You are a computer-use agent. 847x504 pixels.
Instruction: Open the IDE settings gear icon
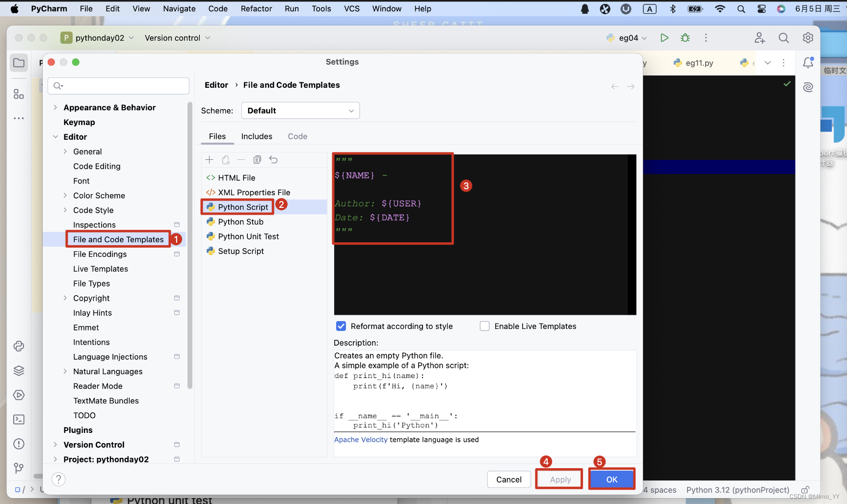point(808,38)
